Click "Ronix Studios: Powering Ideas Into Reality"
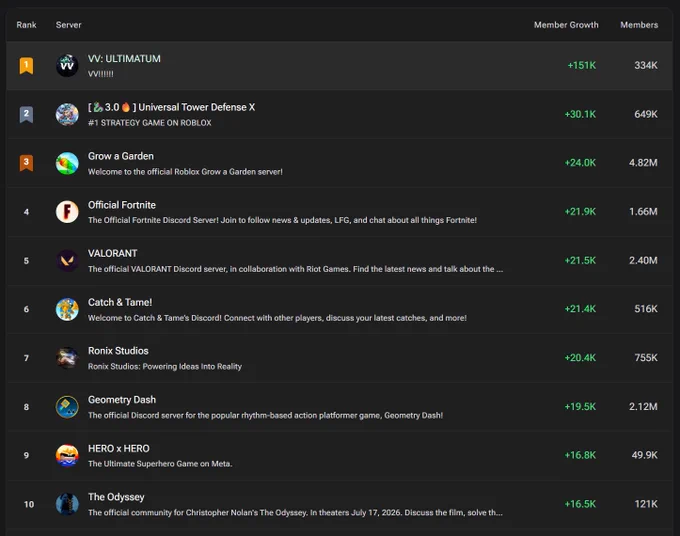680x536 pixels. click(x=165, y=367)
